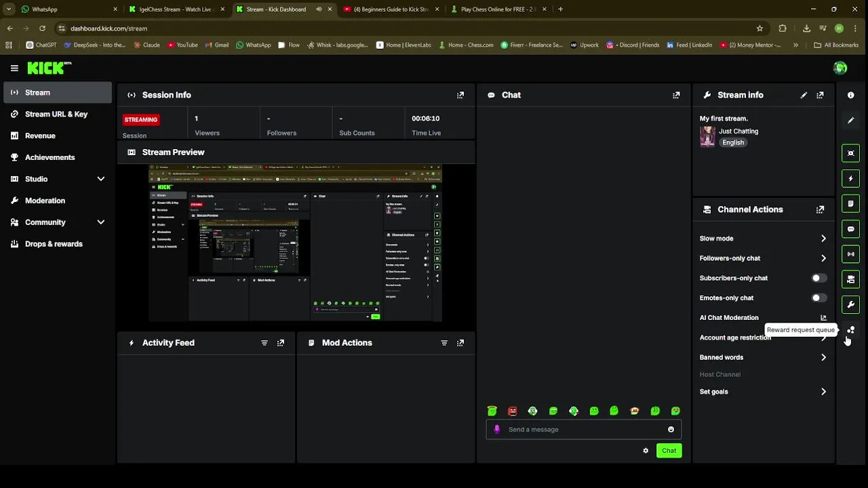Show more bookmarks with the chevron
The image size is (868, 488).
[795, 45]
